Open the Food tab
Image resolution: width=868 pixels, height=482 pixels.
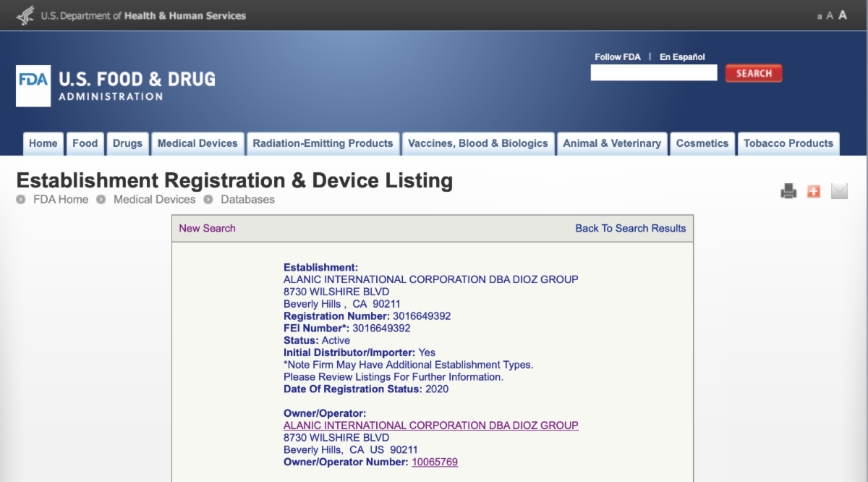(85, 143)
